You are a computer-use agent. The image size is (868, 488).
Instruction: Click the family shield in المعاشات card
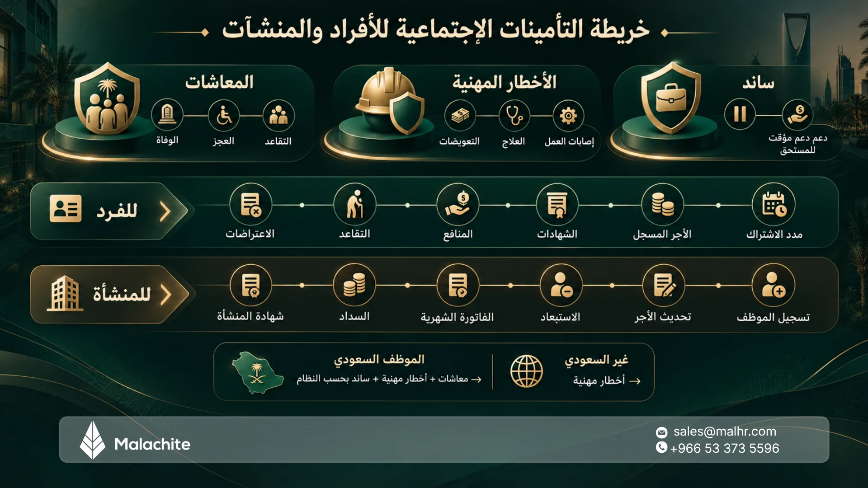107,98
